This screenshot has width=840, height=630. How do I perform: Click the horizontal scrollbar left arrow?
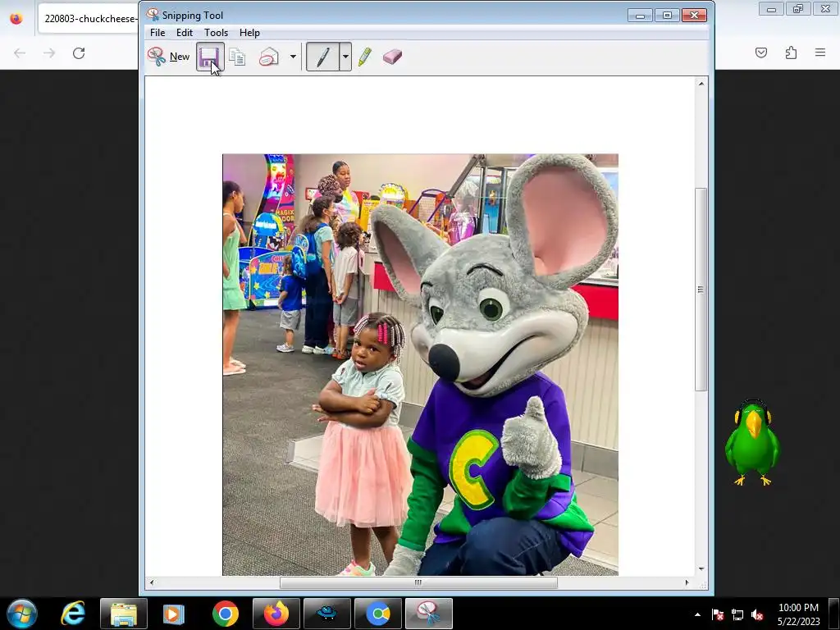(152, 582)
